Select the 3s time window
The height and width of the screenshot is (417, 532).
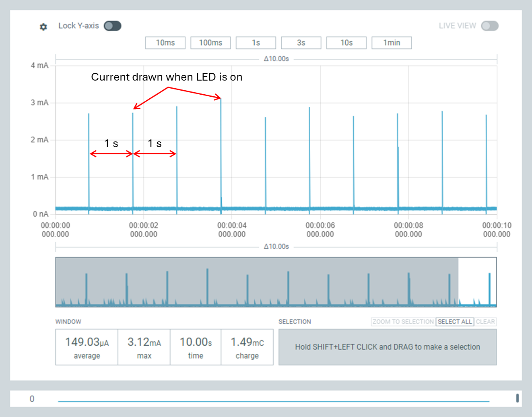click(301, 43)
